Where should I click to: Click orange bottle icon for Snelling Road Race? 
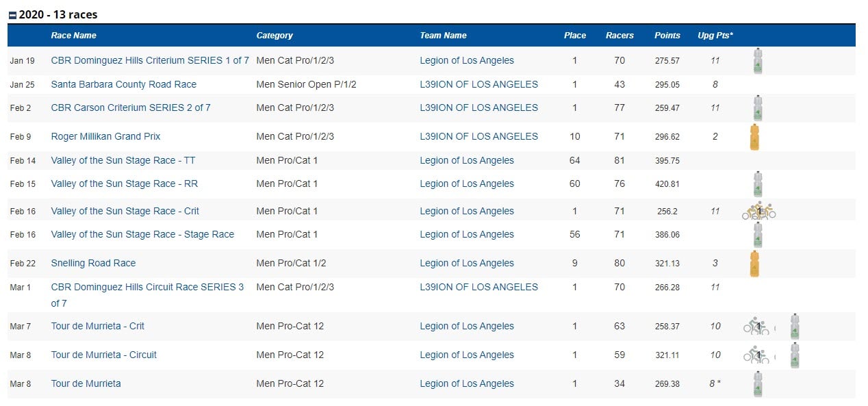pos(755,264)
